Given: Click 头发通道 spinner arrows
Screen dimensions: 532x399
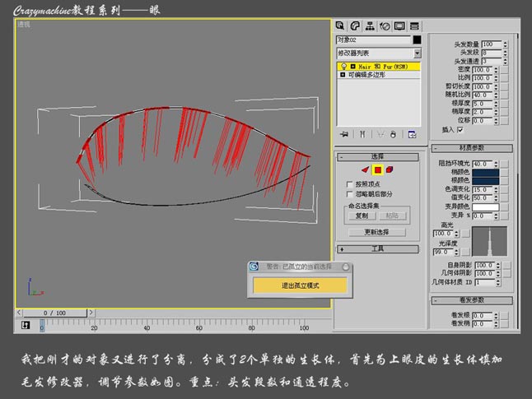Looking at the screenshot, I should point(506,62).
